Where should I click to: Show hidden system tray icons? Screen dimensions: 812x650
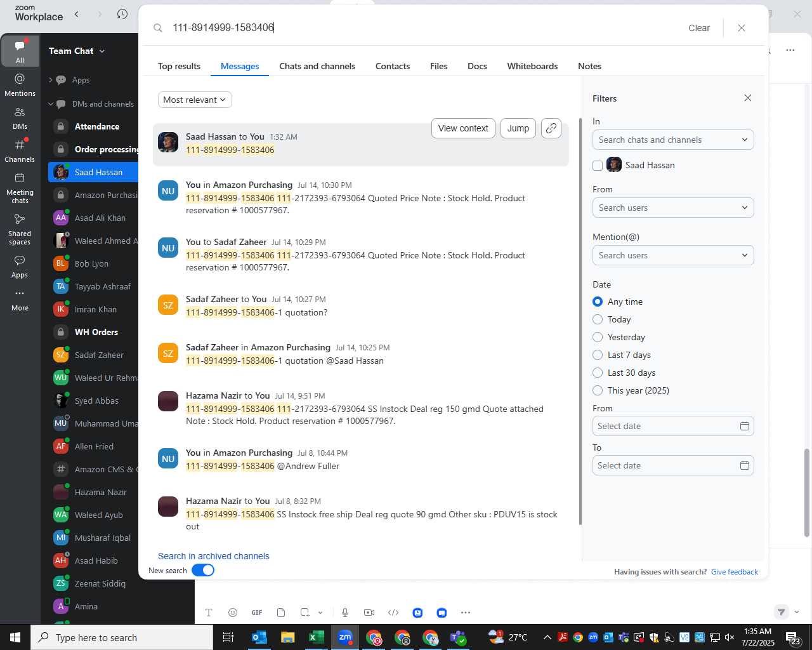pos(547,637)
